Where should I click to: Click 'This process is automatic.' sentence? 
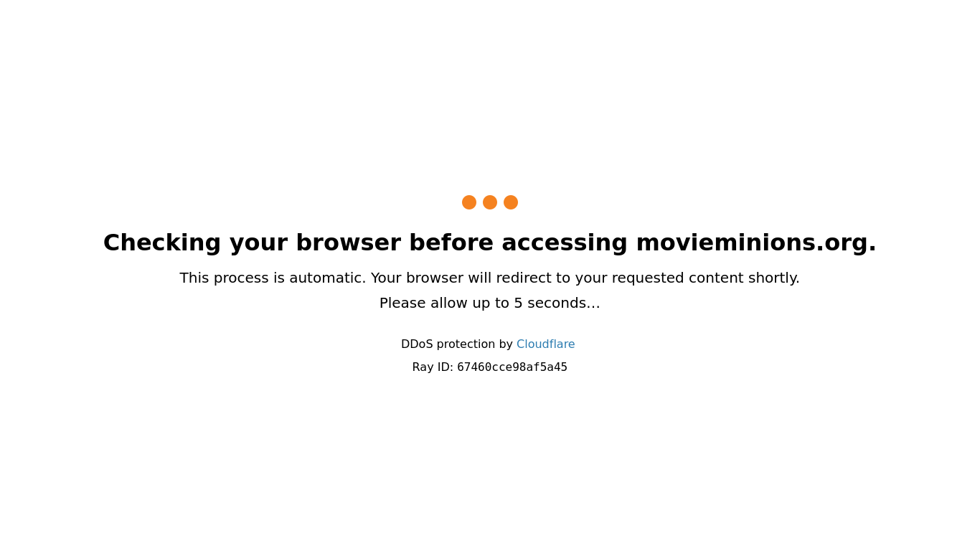(x=273, y=278)
